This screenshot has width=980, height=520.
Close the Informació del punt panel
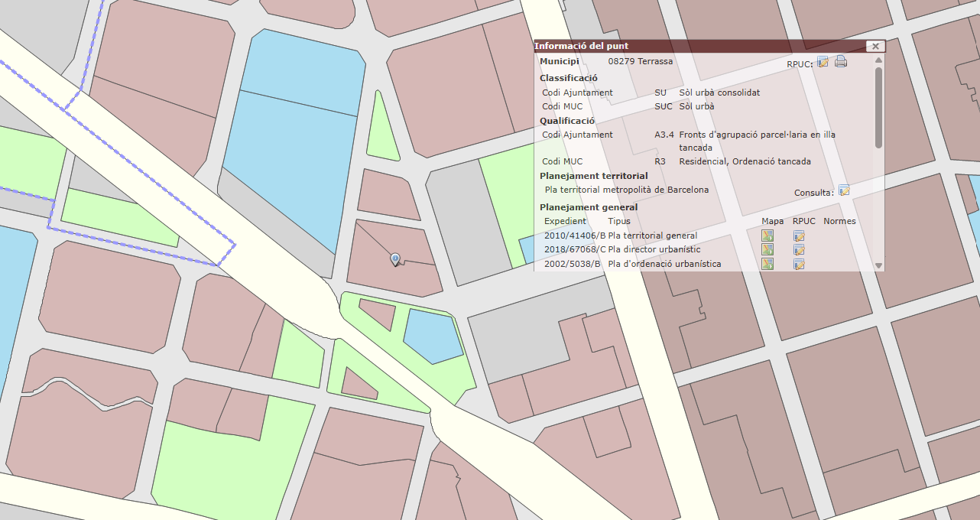pos(876,47)
